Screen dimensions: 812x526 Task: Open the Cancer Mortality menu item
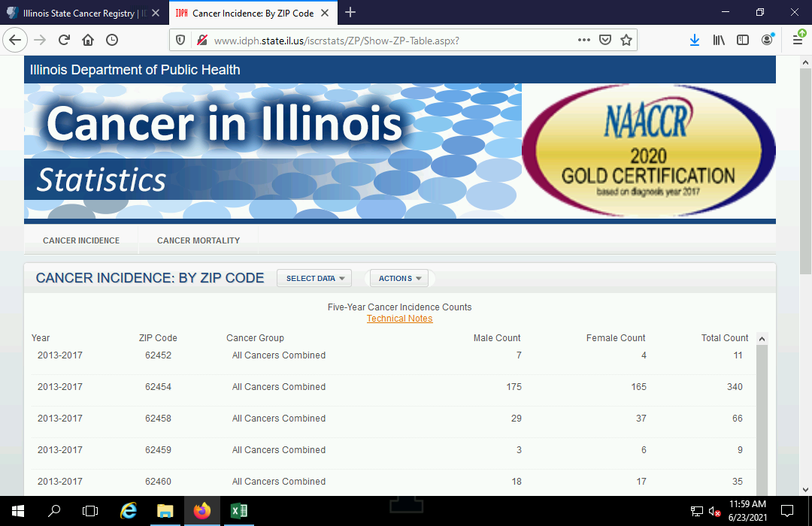[x=198, y=240]
